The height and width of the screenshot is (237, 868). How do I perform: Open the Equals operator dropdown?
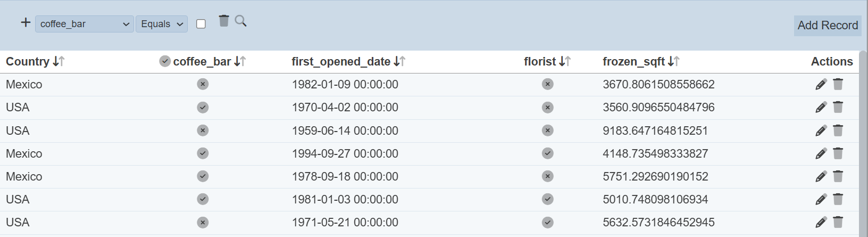click(162, 24)
